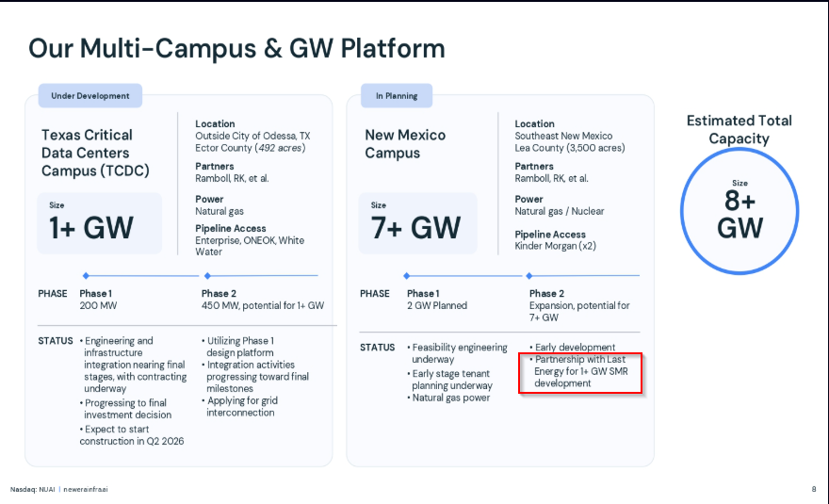This screenshot has height=504, width=829.
Task: Click 'Kinder Morgan (x2)' pipeline text
Action: click(555, 246)
